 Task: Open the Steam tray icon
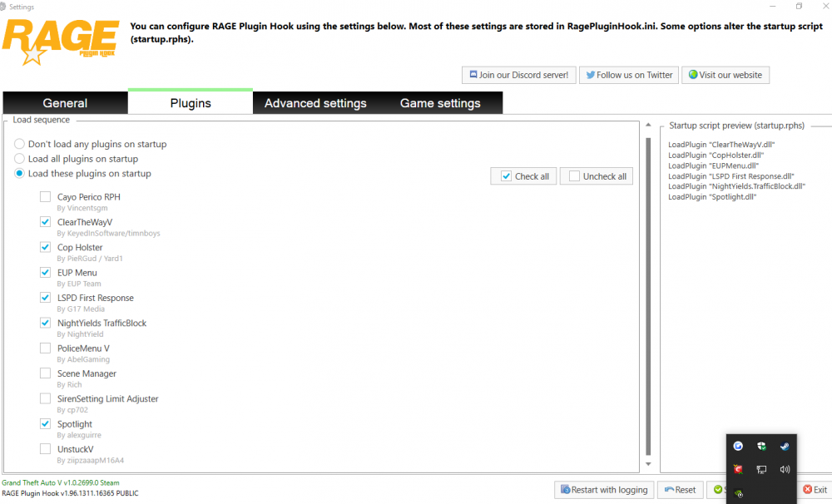[x=785, y=446]
